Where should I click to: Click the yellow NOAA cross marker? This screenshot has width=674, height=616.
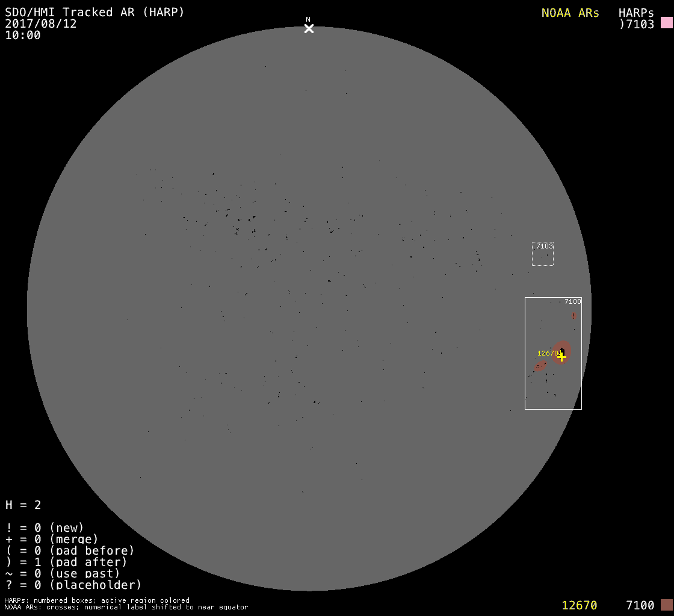561,357
